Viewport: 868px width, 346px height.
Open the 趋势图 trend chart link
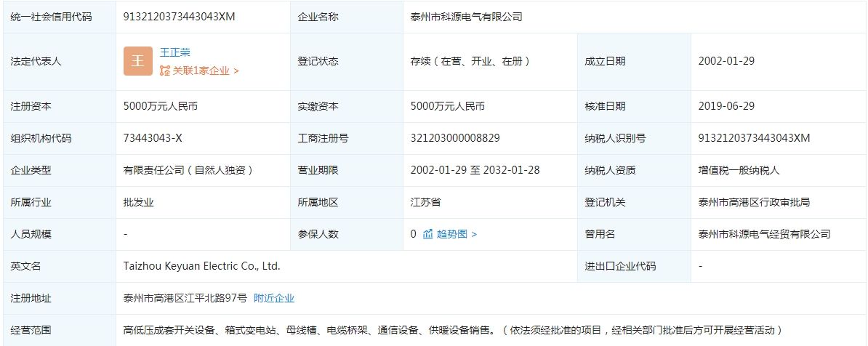pos(457,234)
